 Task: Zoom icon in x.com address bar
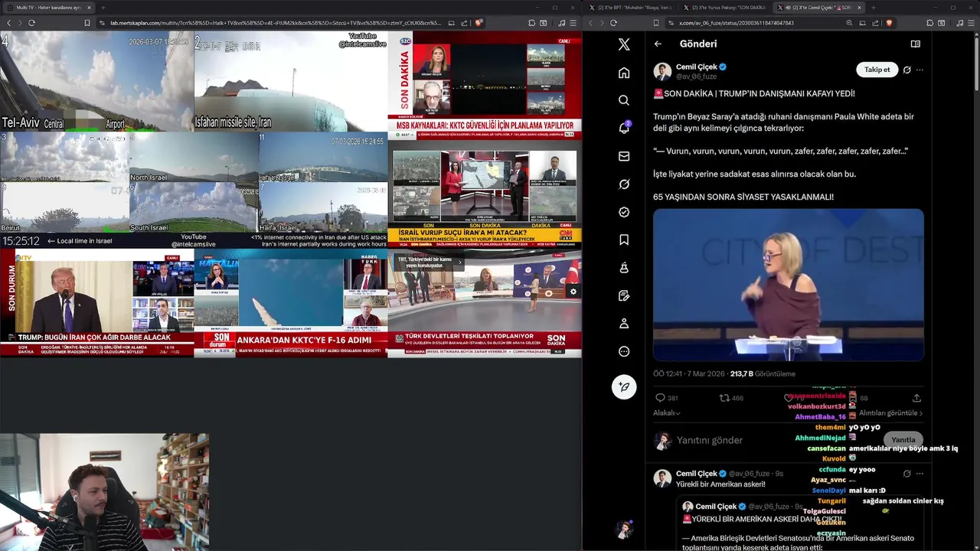tap(849, 23)
